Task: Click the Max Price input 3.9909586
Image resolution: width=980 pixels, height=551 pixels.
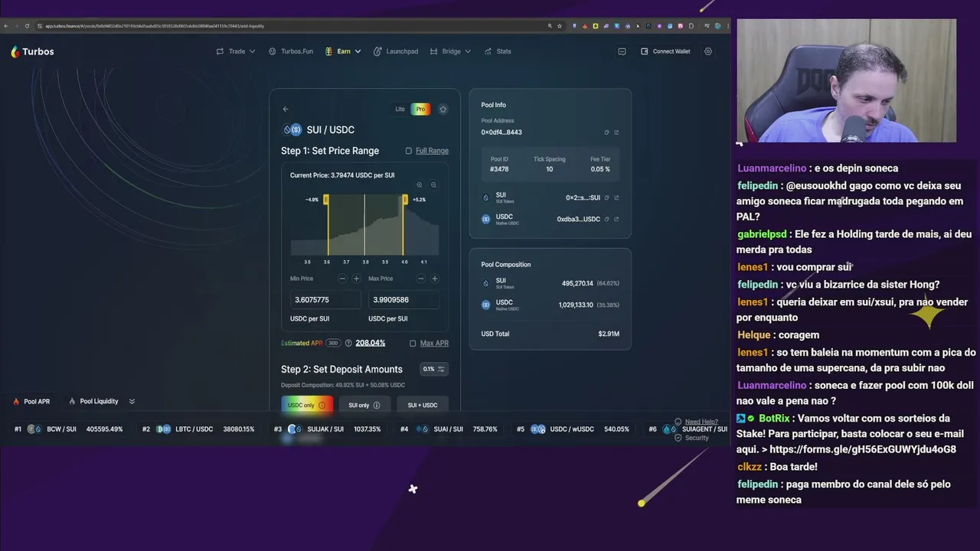Action: pyautogui.click(x=403, y=300)
